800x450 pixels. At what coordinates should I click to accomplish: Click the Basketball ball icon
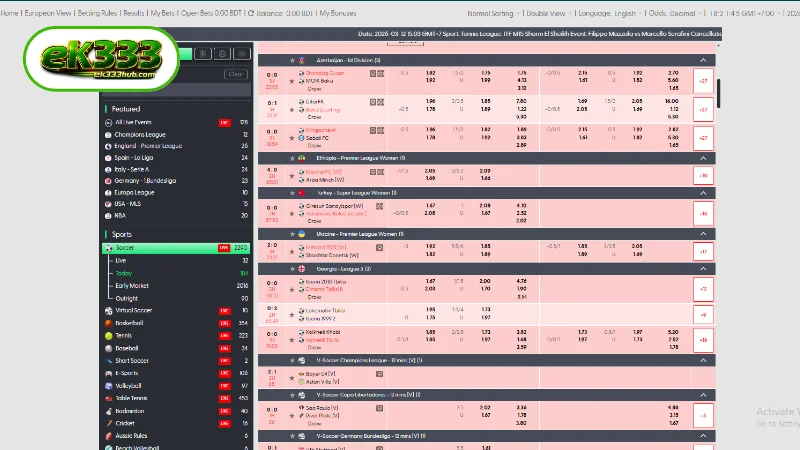(109, 323)
